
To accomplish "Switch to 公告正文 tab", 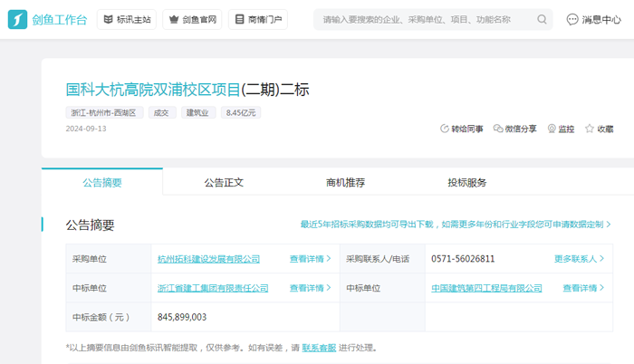I will click(224, 182).
